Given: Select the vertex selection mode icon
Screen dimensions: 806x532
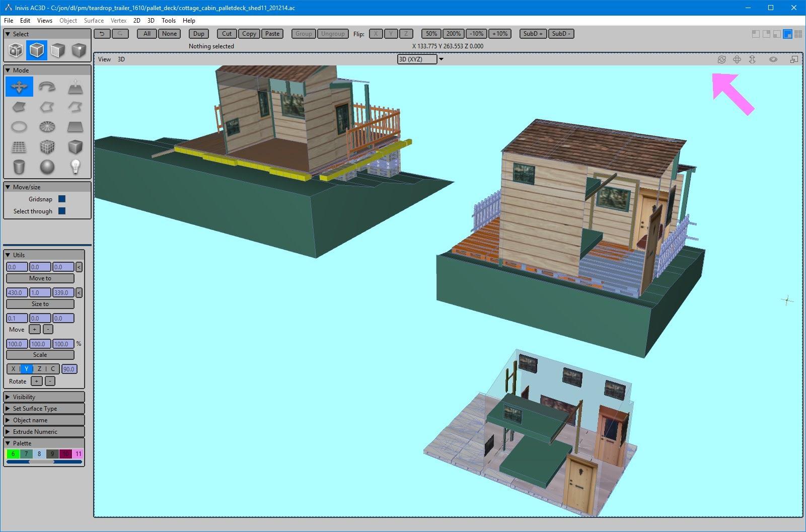Looking at the screenshot, I should [79, 50].
